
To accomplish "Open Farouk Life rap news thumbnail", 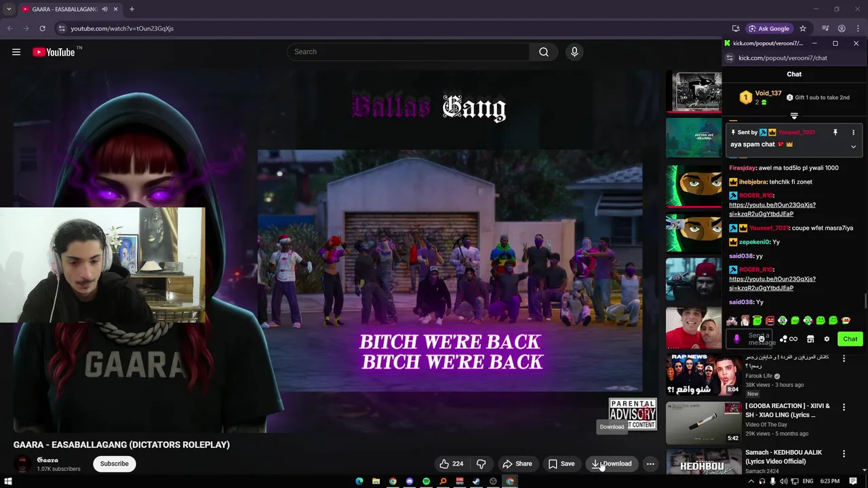I will pyautogui.click(x=704, y=374).
